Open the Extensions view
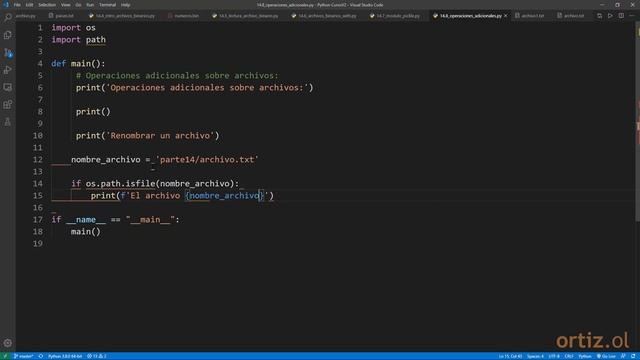The image size is (640, 360). click(x=8, y=104)
